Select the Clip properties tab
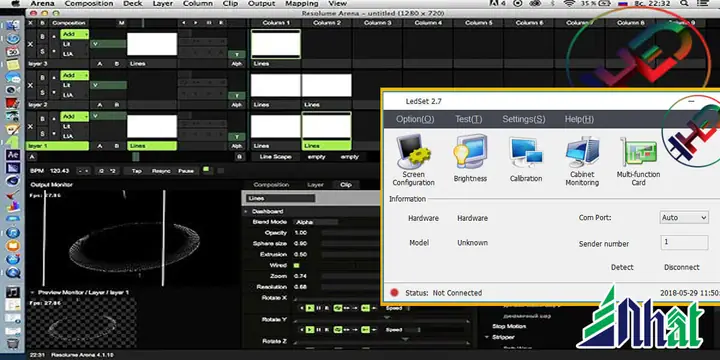720x360 pixels. (345, 185)
